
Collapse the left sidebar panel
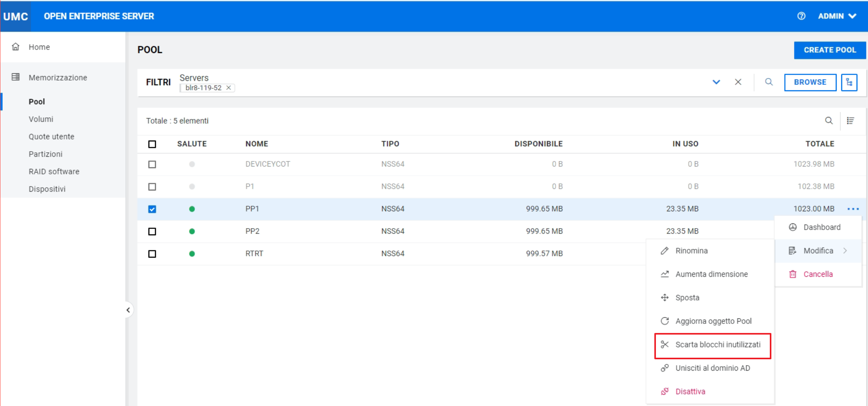pyautogui.click(x=128, y=310)
